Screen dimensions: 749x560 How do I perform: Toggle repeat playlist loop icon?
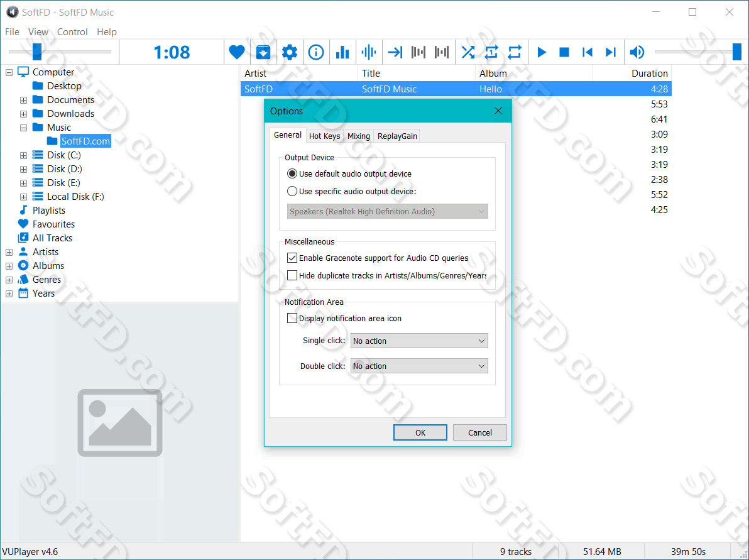[x=515, y=52]
